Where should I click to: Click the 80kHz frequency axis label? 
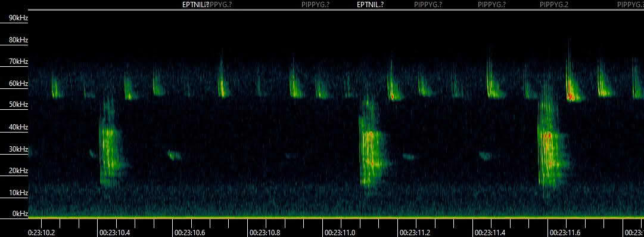coord(18,40)
